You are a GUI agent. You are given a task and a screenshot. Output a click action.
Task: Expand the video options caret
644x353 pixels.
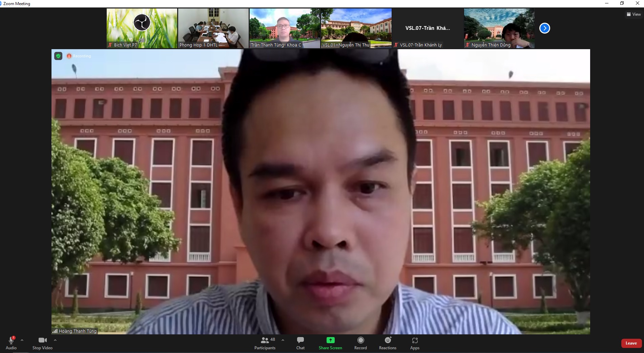(x=55, y=340)
